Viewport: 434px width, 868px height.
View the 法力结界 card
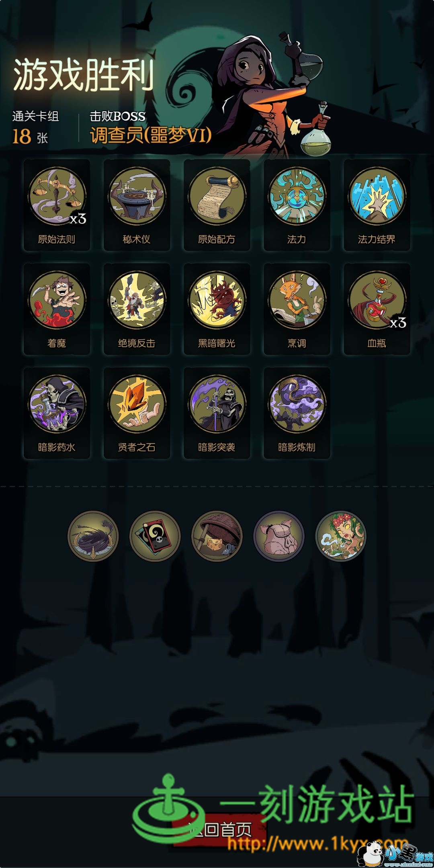click(377, 205)
